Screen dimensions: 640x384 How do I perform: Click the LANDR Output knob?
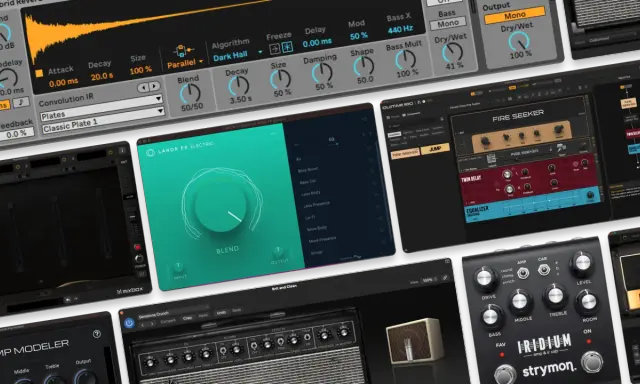coord(278,251)
